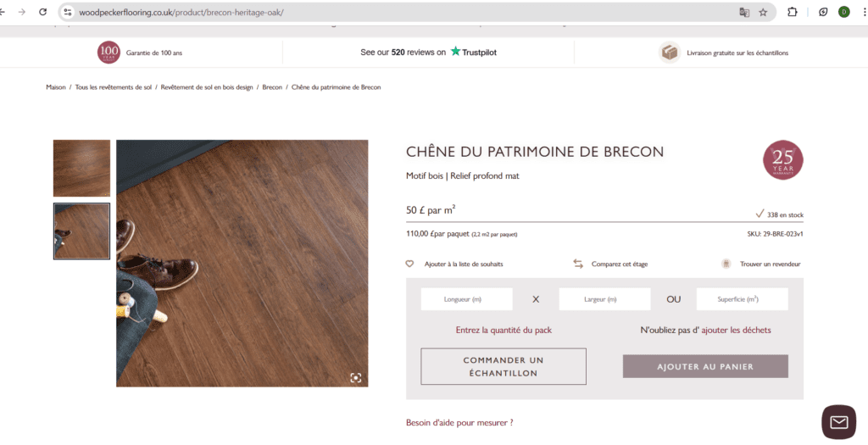Click the browser reload icon
The width and height of the screenshot is (868, 445).
coord(42,12)
